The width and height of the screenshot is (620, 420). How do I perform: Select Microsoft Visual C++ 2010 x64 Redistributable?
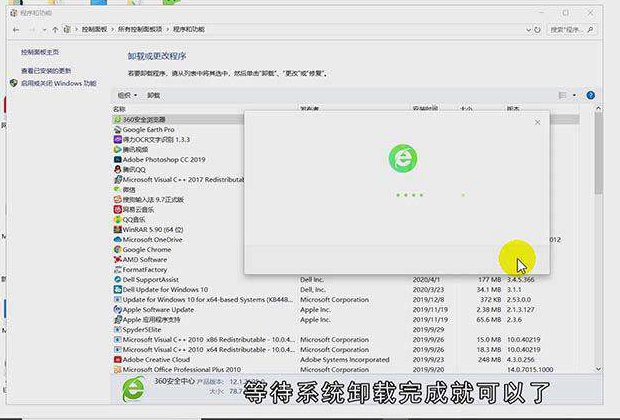point(346,350)
